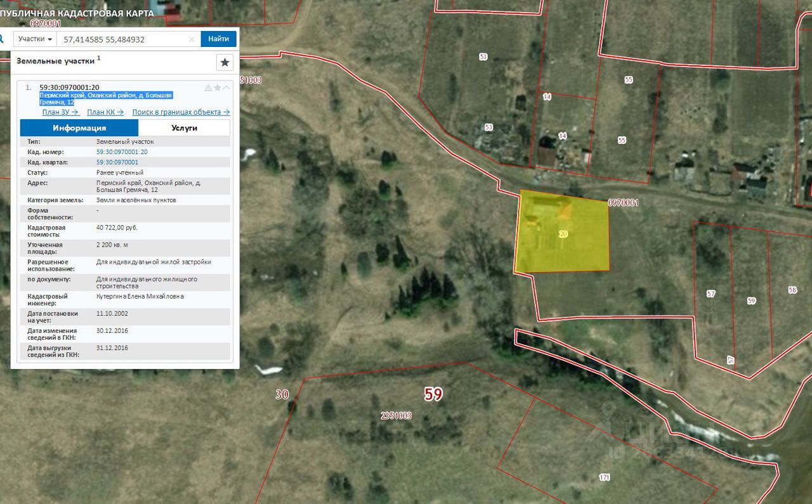Open cadastral number 59:30:0970001:20 link
The image size is (812, 504).
[x=122, y=152]
